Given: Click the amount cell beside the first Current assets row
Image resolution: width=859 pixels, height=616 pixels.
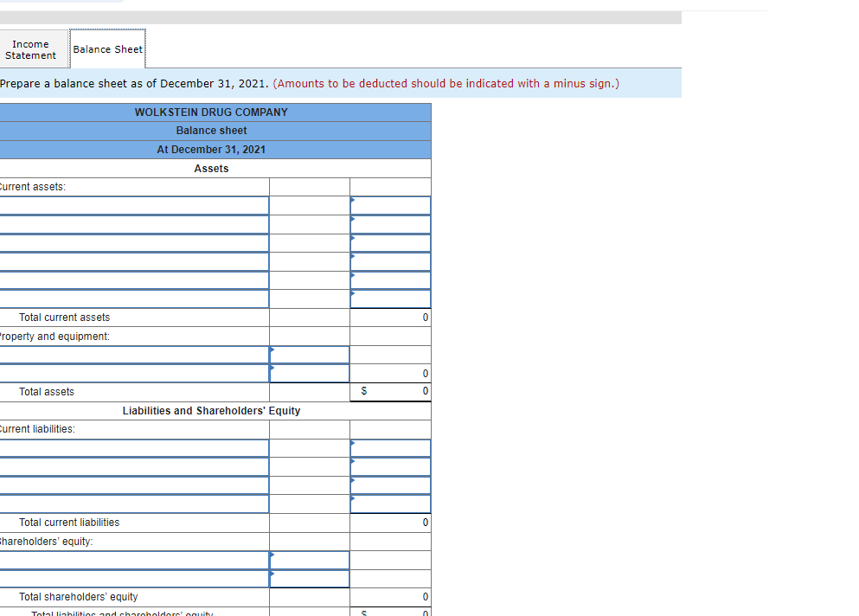Looking at the screenshot, I should 389,206.
